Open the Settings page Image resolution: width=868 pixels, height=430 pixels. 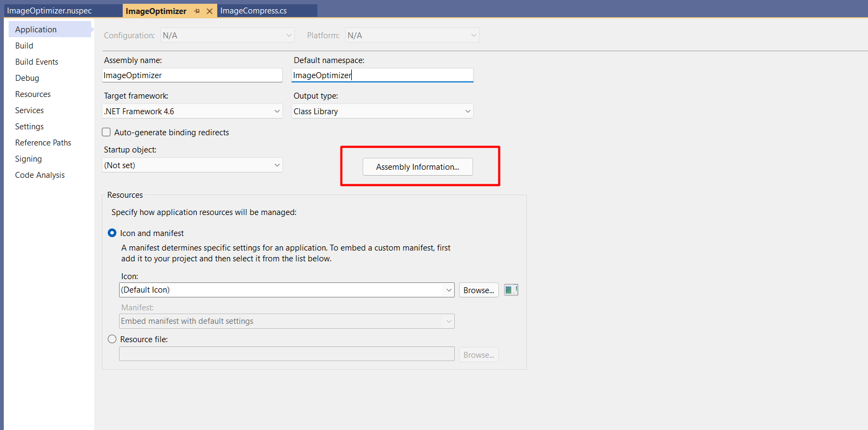(x=30, y=127)
